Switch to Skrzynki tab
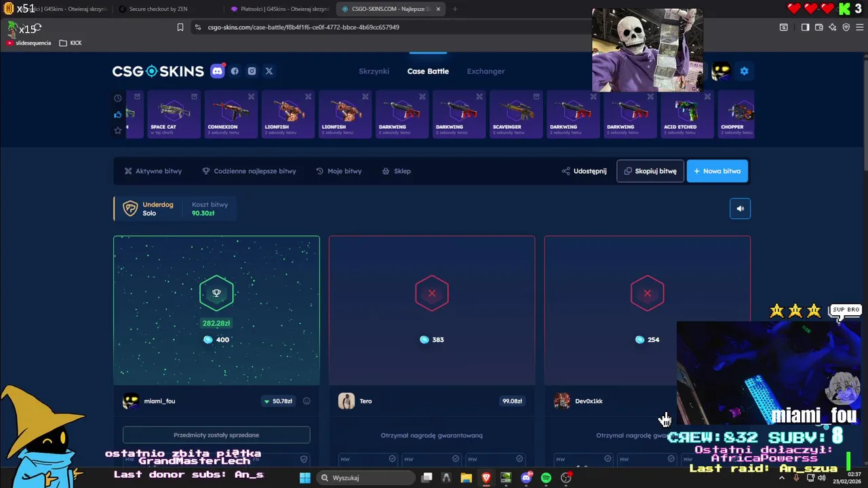This screenshot has width=868, height=488. tap(374, 71)
